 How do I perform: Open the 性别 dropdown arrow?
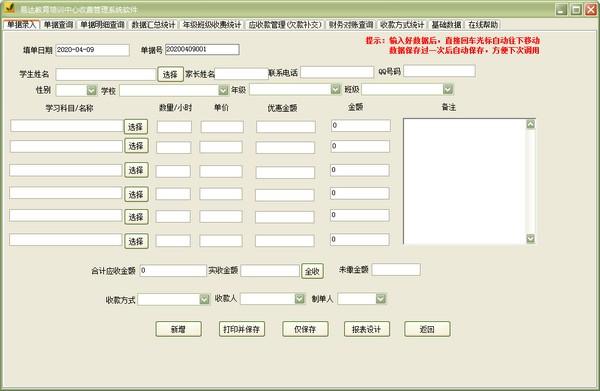tap(91, 90)
